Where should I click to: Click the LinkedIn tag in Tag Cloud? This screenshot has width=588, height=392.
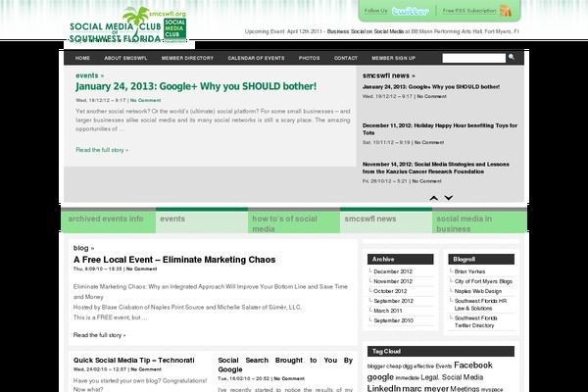[383, 389]
